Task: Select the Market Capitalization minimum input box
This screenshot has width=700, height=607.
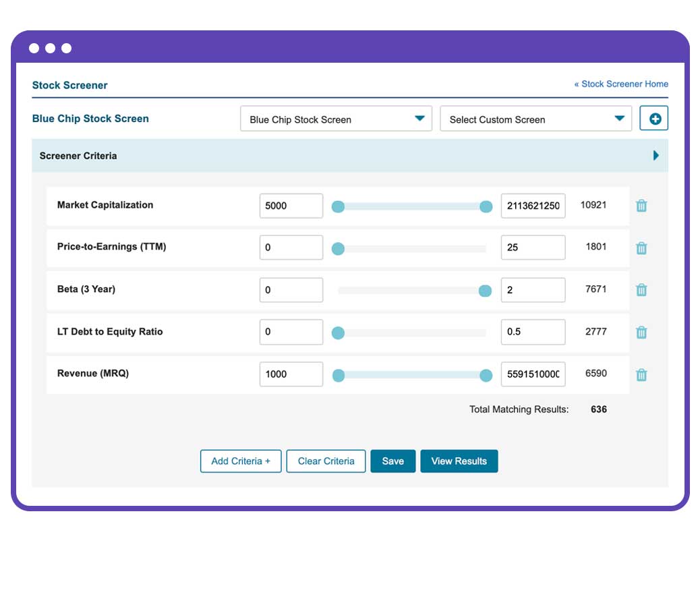Action: (291, 206)
